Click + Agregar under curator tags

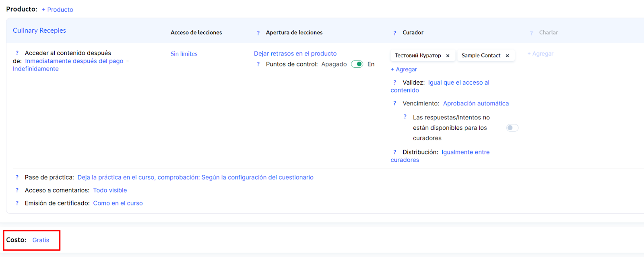(x=404, y=70)
